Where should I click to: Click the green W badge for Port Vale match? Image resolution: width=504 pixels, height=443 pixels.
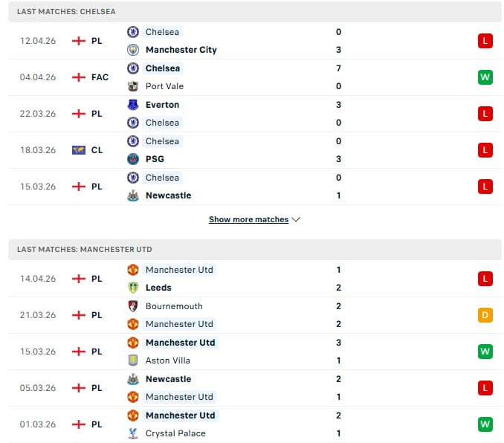click(485, 77)
